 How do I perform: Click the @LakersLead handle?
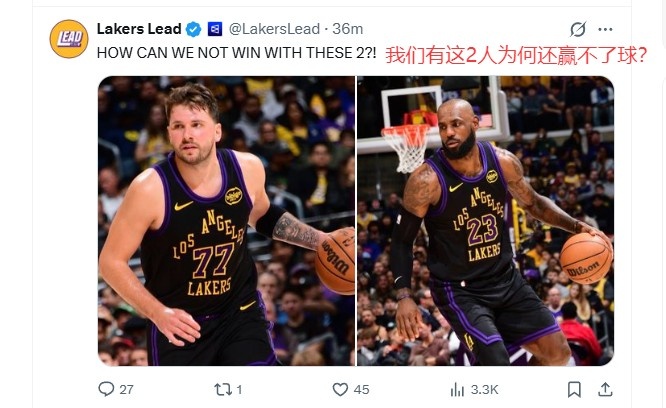click(x=274, y=29)
